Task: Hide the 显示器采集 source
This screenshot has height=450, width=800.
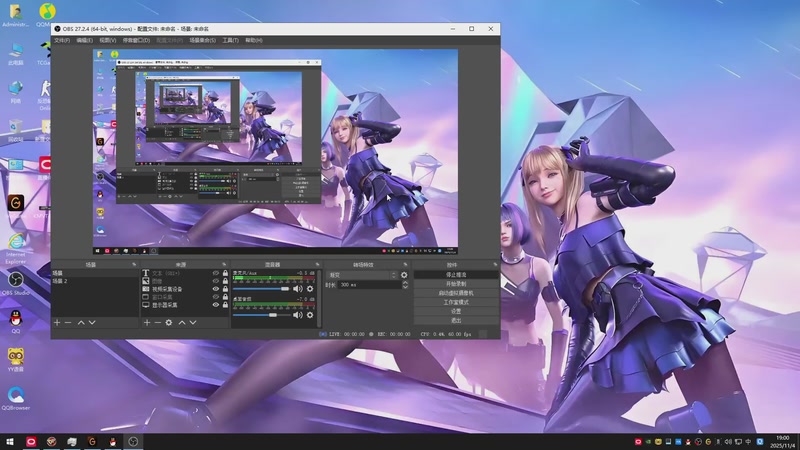Action: click(x=216, y=305)
